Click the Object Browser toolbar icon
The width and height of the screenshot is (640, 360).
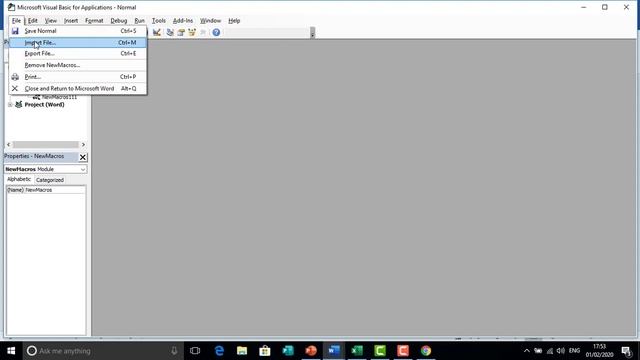point(192,32)
